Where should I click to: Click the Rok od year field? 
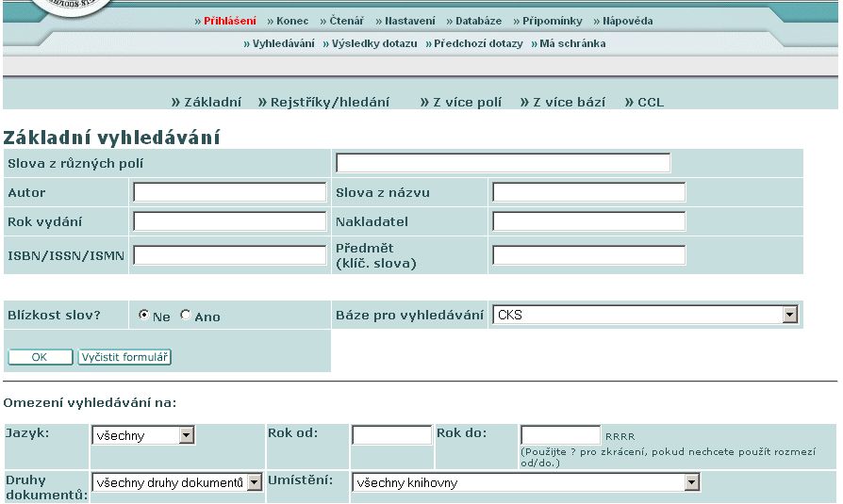click(x=391, y=435)
